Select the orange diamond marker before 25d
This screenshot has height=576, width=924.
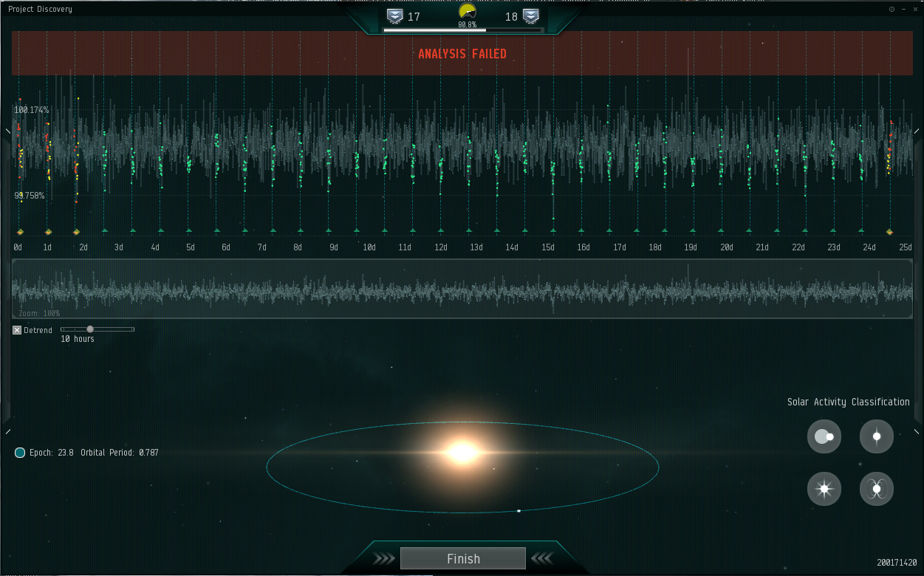tap(889, 232)
